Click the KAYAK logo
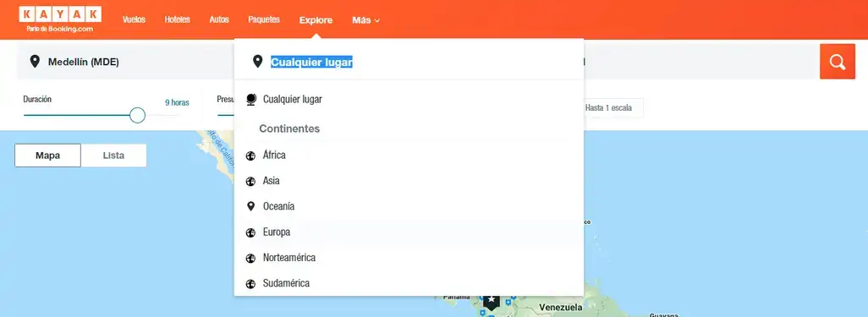This screenshot has width=868, height=317. point(60,19)
